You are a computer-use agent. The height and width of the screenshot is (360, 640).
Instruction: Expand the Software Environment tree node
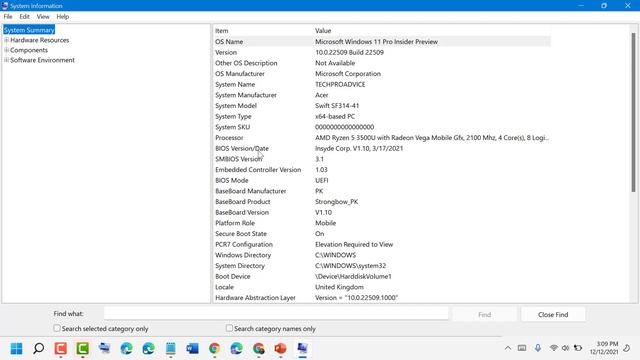click(x=7, y=60)
